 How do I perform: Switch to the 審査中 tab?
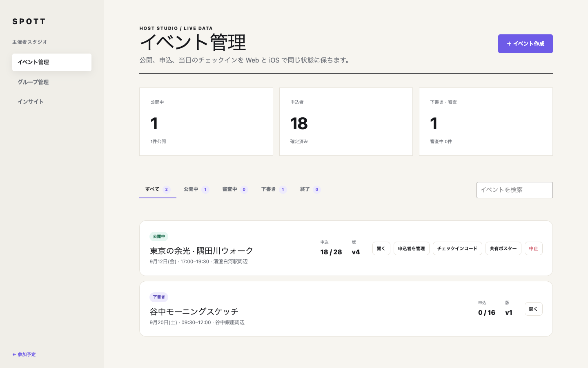coord(235,189)
